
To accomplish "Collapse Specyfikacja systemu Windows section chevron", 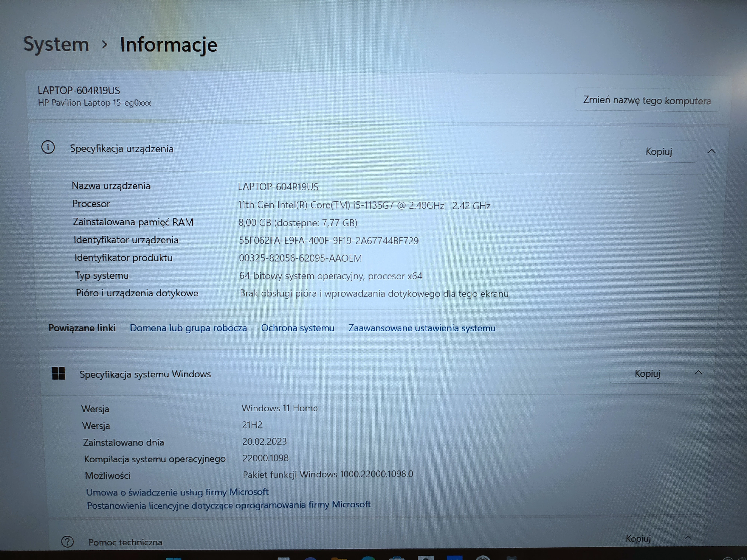I will pos(698,373).
